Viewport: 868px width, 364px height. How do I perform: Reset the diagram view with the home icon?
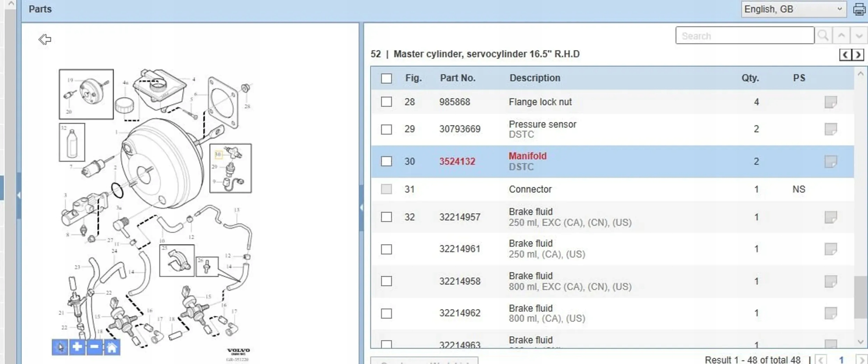pos(111,347)
